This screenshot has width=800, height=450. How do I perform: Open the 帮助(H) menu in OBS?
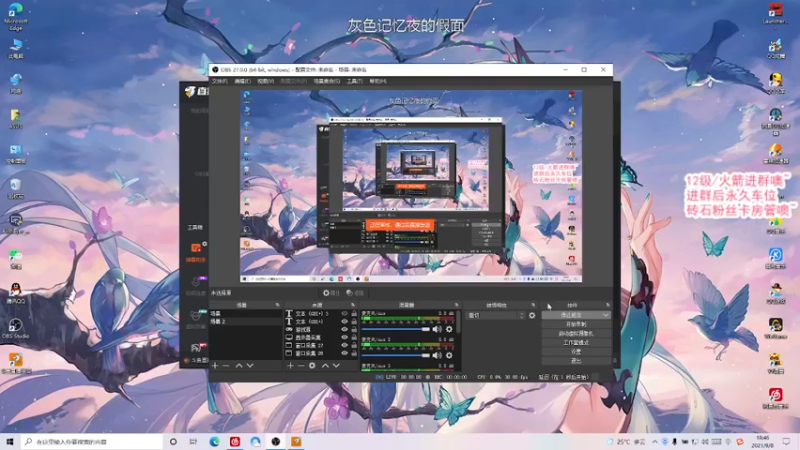(x=378, y=81)
